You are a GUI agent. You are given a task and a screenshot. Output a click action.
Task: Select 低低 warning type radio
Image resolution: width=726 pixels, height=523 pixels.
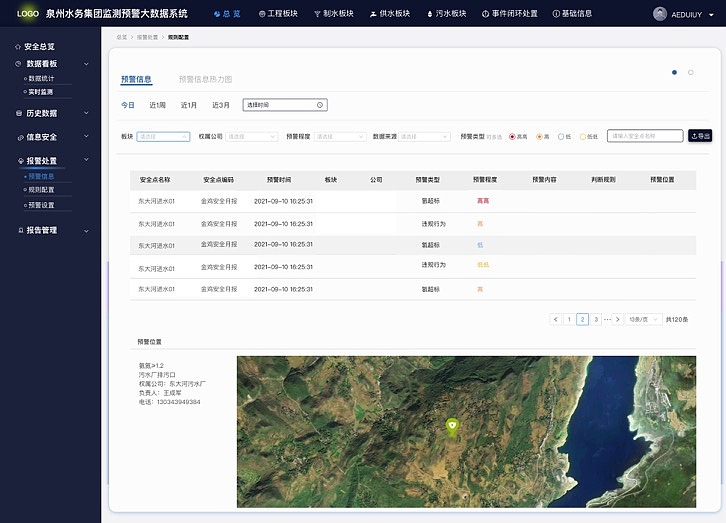pos(583,137)
